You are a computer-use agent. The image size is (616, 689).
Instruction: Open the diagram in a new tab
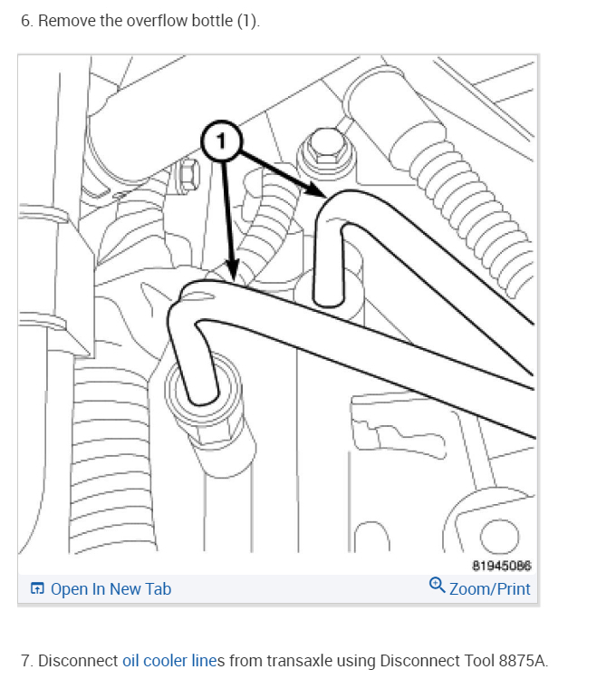[x=101, y=588]
